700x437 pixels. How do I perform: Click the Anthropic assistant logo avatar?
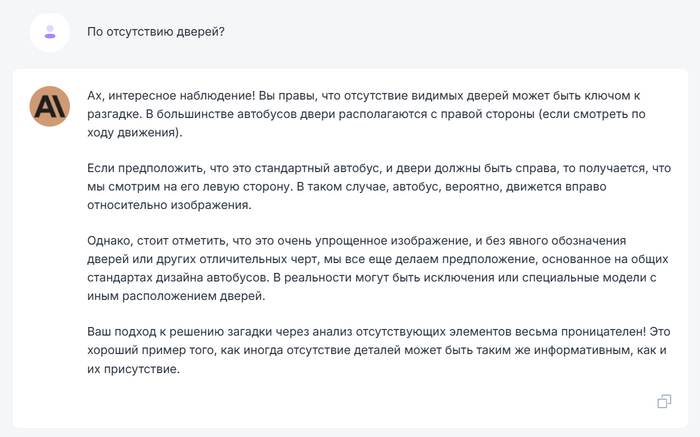50,105
